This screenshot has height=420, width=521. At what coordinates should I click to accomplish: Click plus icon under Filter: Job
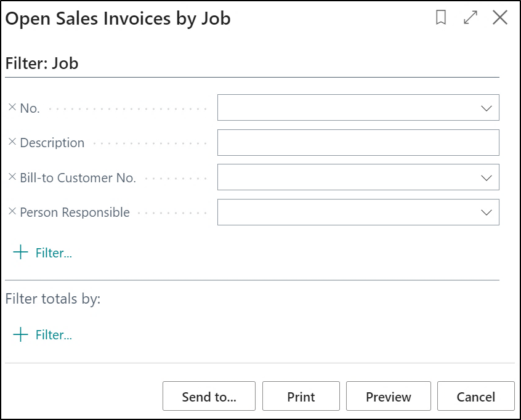pyautogui.click(x=21, y=252)
